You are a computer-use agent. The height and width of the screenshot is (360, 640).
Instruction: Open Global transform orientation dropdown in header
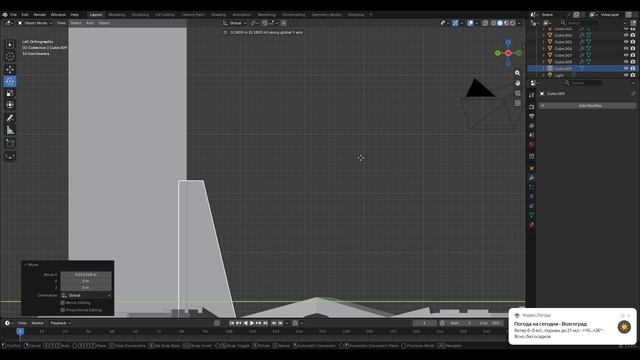click(235, 23)
